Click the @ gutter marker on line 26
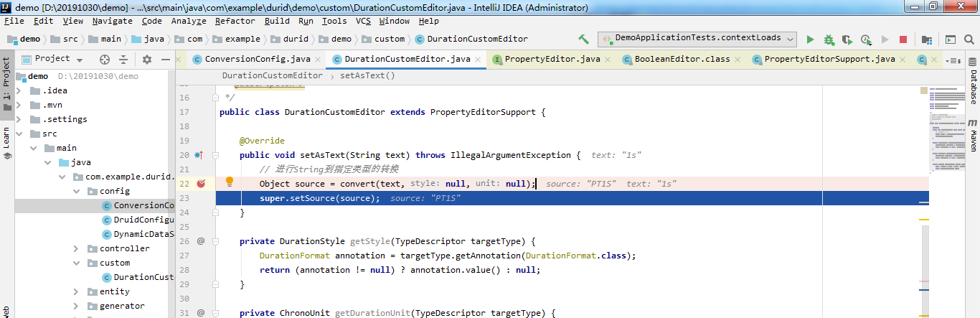 pyautogui.click(x=201, y=241)
